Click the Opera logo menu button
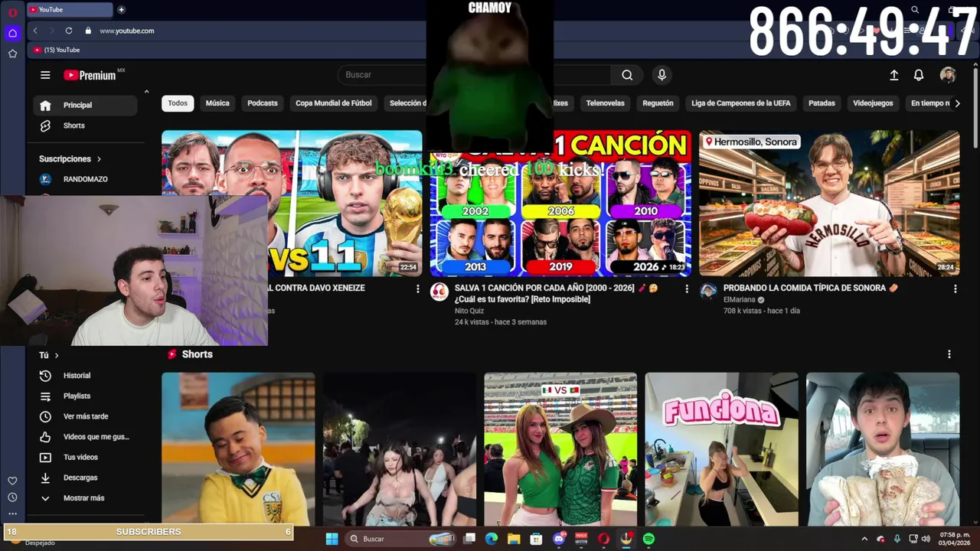Image resolution: width=980 pixels, height=551 pixels. click(12, 12)
